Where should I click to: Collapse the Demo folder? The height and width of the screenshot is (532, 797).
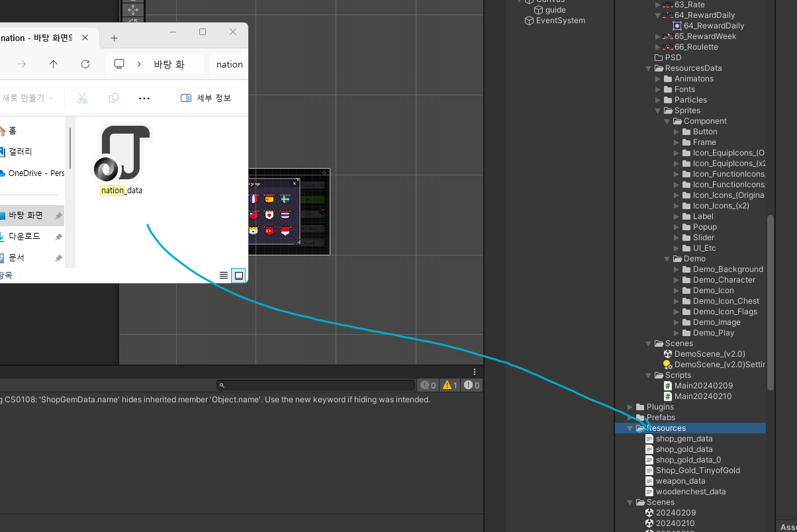click(667, 259)
